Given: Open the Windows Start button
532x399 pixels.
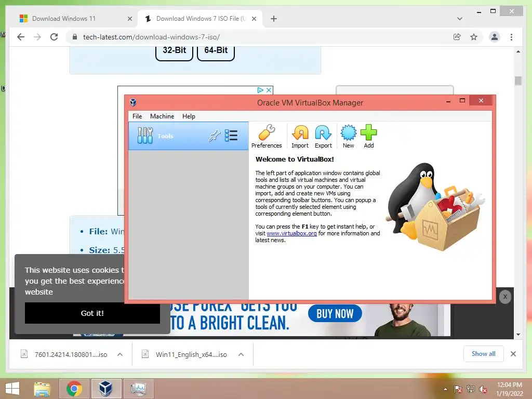Looking at the screenshot, I should (x=12, y=389).
